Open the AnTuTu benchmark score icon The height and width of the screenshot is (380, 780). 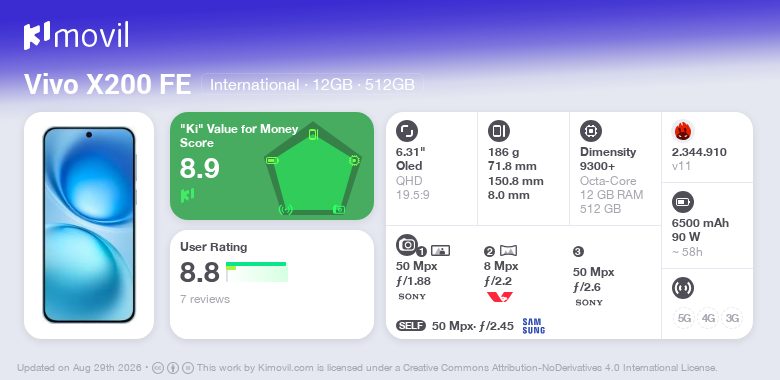683,131
